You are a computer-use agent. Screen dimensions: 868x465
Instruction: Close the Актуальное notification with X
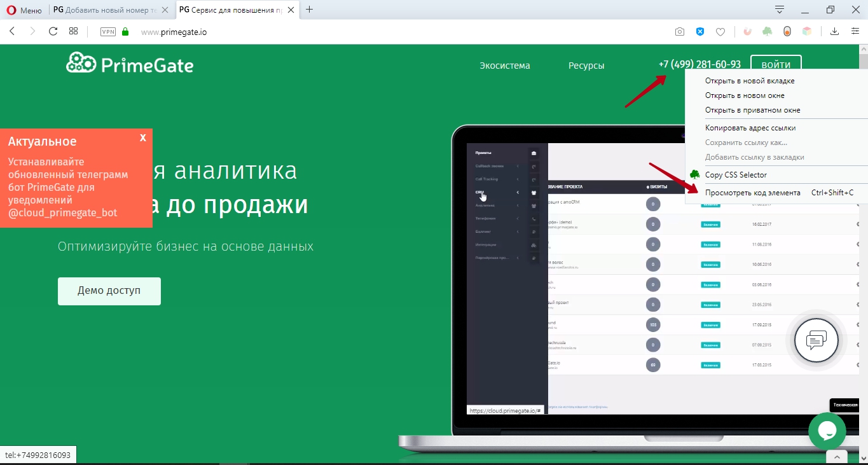[x=143, y=137]
